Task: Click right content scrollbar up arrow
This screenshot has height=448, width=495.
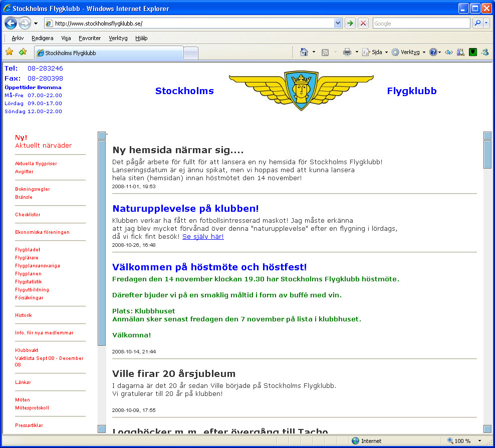Action: click(x=487, y=136)
